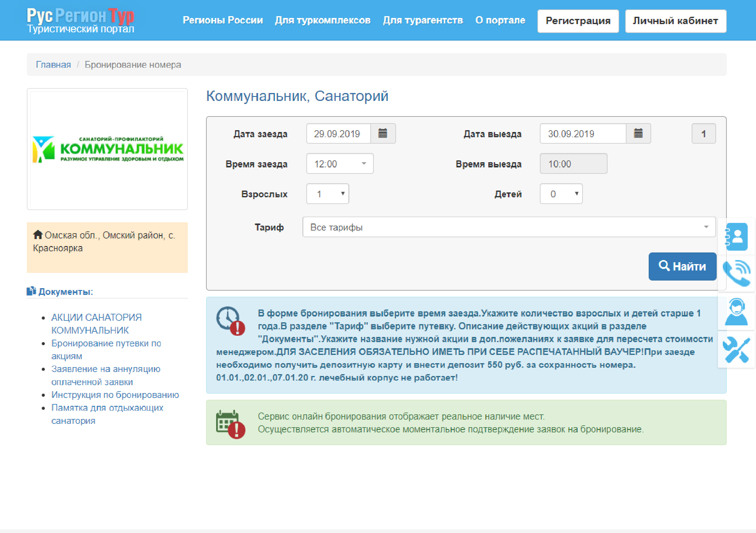Click the Дата заезда input field

338,134
